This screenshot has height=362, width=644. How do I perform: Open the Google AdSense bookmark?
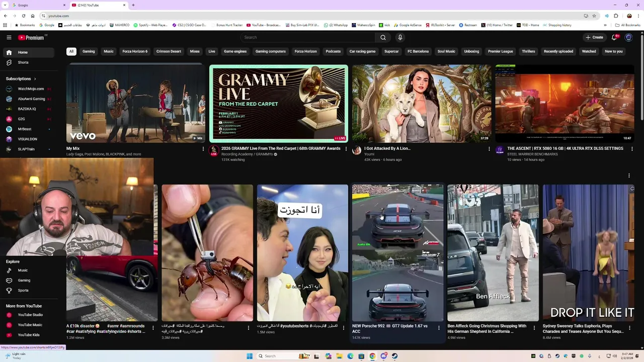408,25
